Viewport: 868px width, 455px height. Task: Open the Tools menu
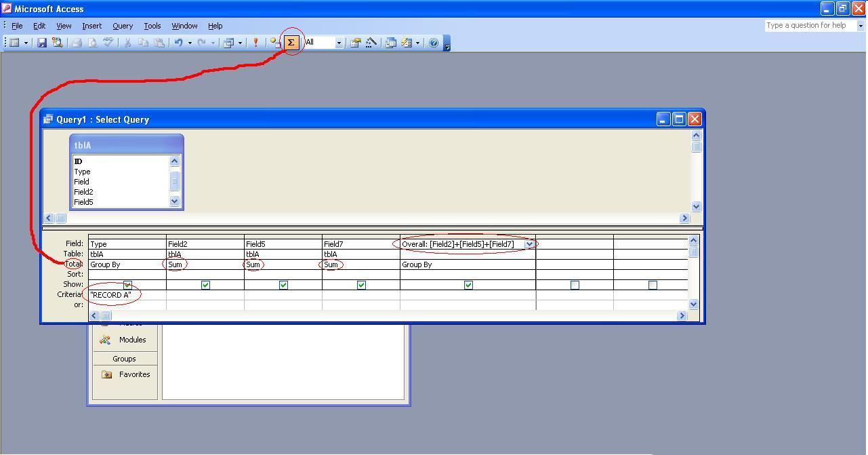pyautogui.click(x=152, y=26)
